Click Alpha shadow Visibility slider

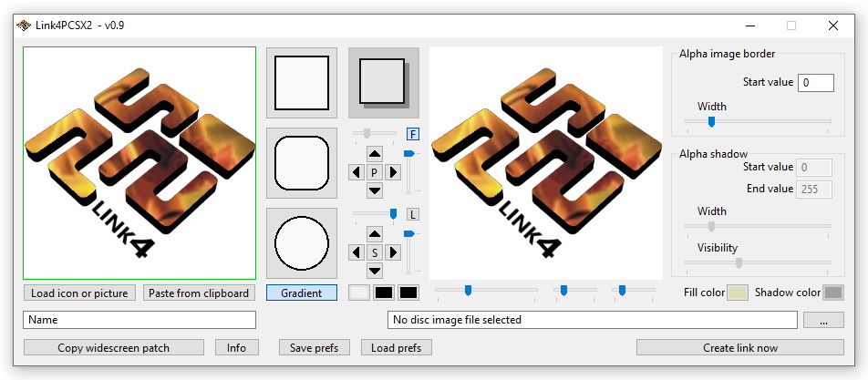[x=758, y=263]
